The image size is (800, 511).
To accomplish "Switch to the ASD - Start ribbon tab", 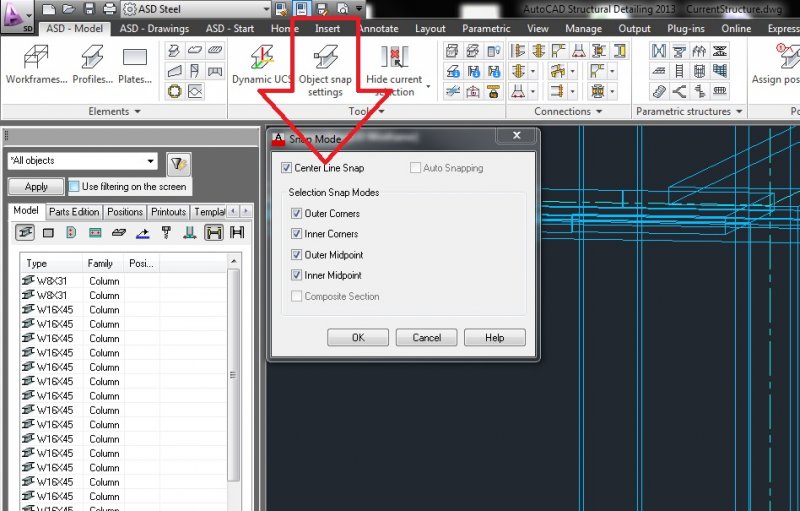I will (230, 29).
